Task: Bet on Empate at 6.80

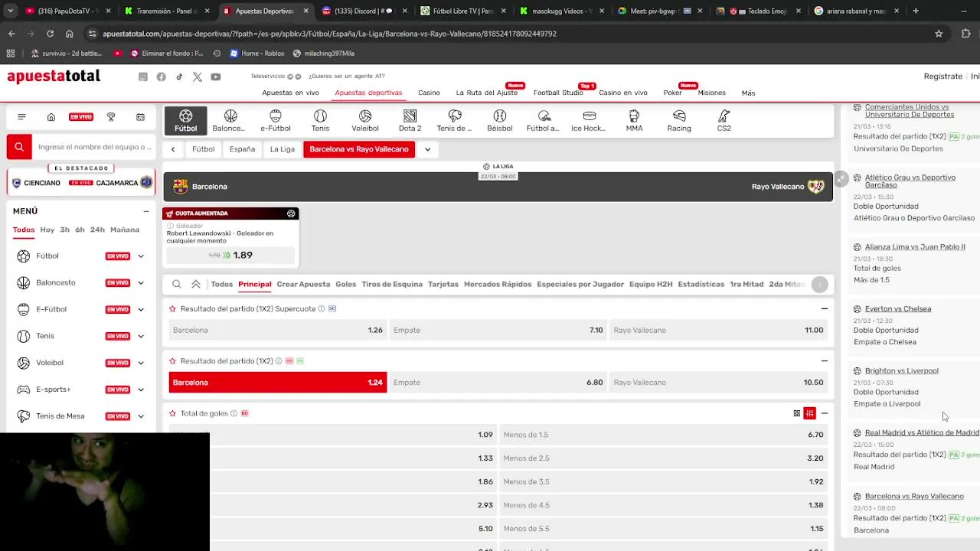Action: pyautogui.click(x=498, y=383)
